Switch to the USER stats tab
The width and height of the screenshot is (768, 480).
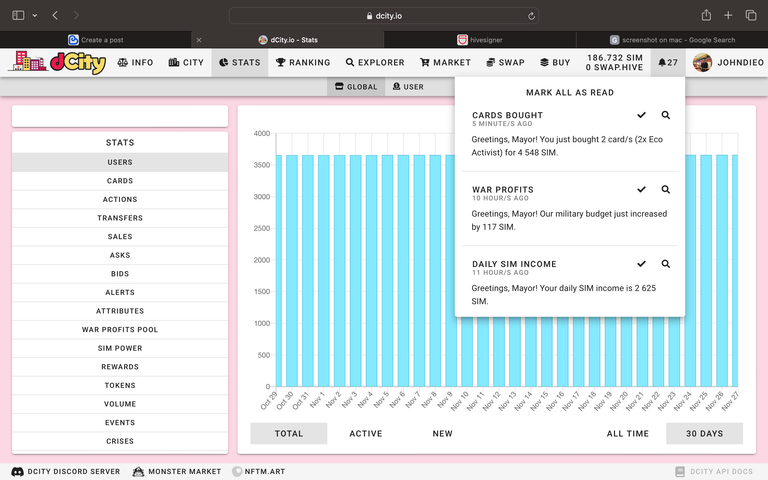[408, 87]
